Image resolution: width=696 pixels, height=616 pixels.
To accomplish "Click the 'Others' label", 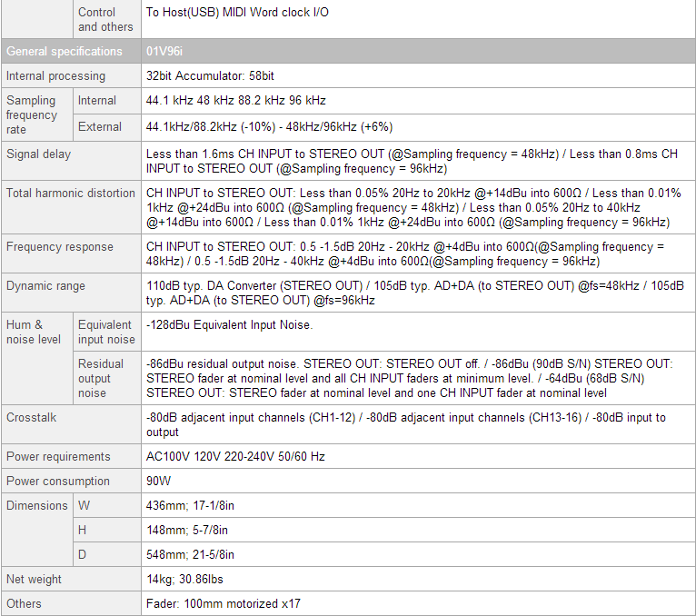I will tap(24, 603).
